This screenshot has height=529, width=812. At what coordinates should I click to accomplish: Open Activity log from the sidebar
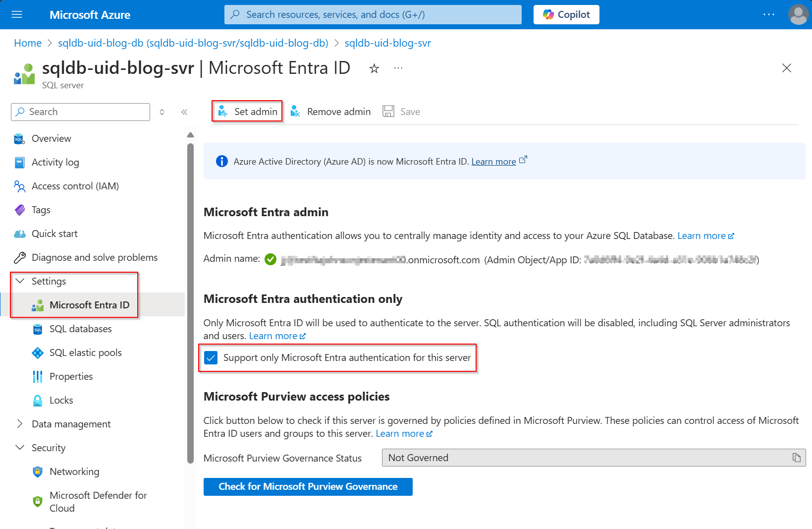(55, 162)
